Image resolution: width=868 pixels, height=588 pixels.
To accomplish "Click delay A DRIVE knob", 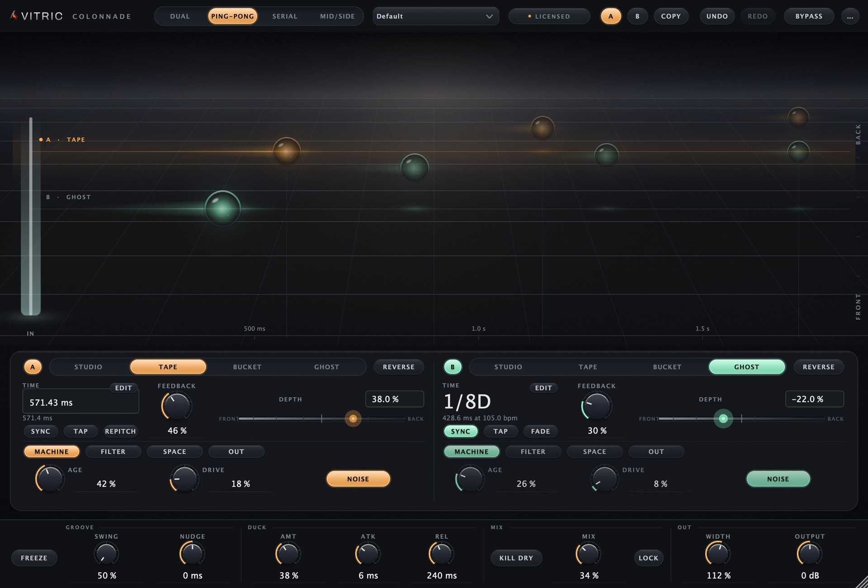I will click(x=184, y=479).
